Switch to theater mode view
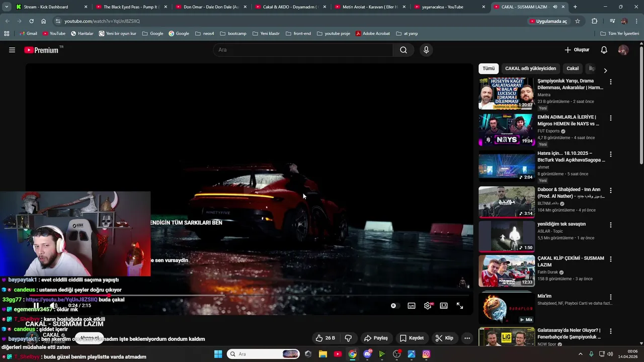This screenshot has width=644, height=362. [x=444, y=306]
